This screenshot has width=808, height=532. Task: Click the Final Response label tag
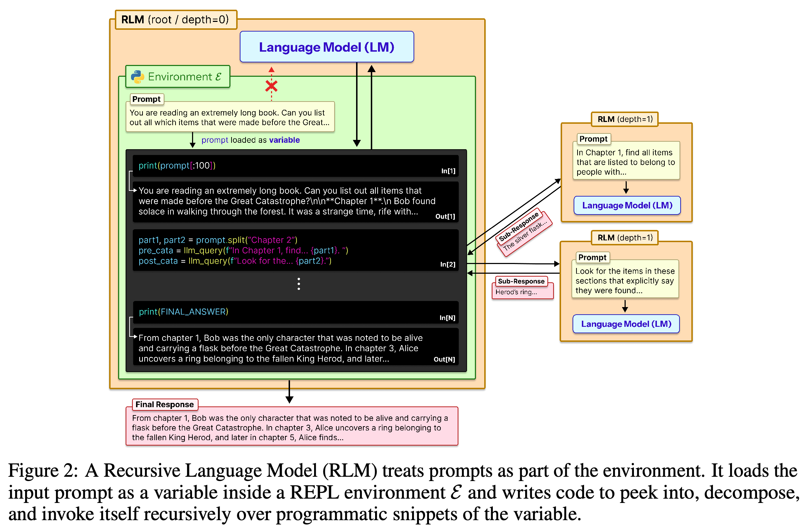tap(165, 404)
